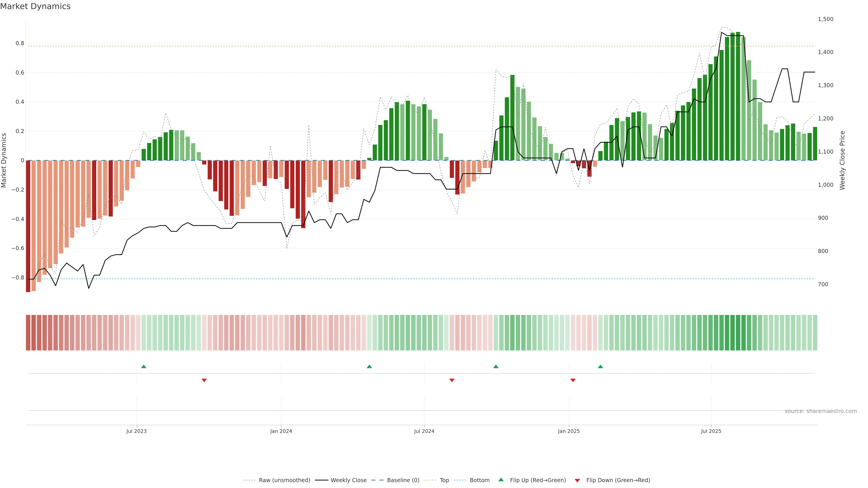This screenshot has height=488, width=868.
Task: Click the Flip Down triangle just after Jan 2025
Action: 573,380
